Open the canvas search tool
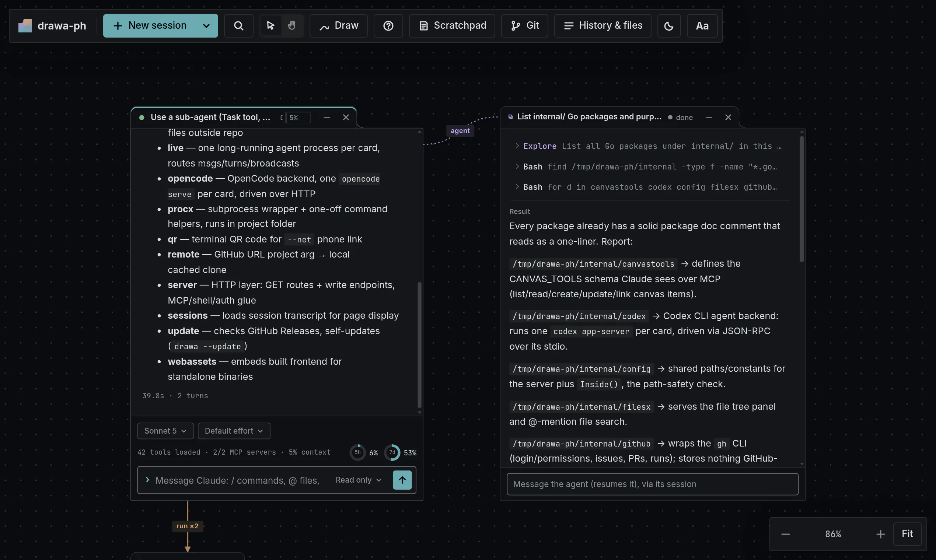This screenshot has height=560, width=936. [238, 26]
